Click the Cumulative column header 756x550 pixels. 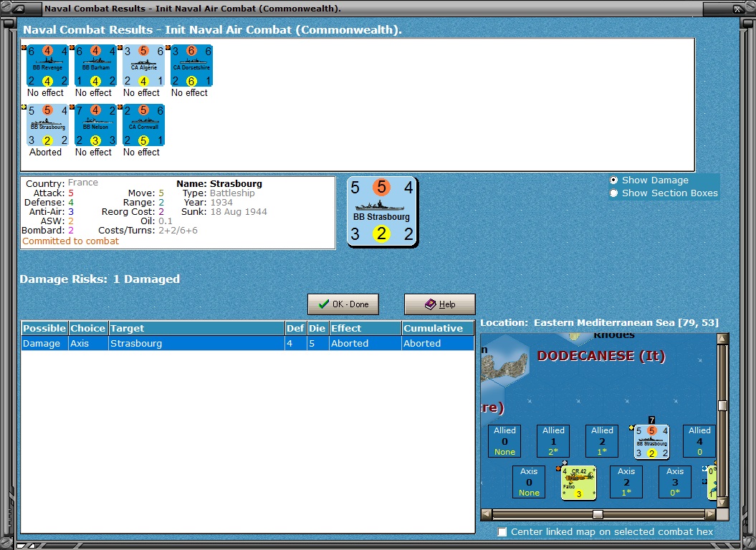tap(438, 328)
